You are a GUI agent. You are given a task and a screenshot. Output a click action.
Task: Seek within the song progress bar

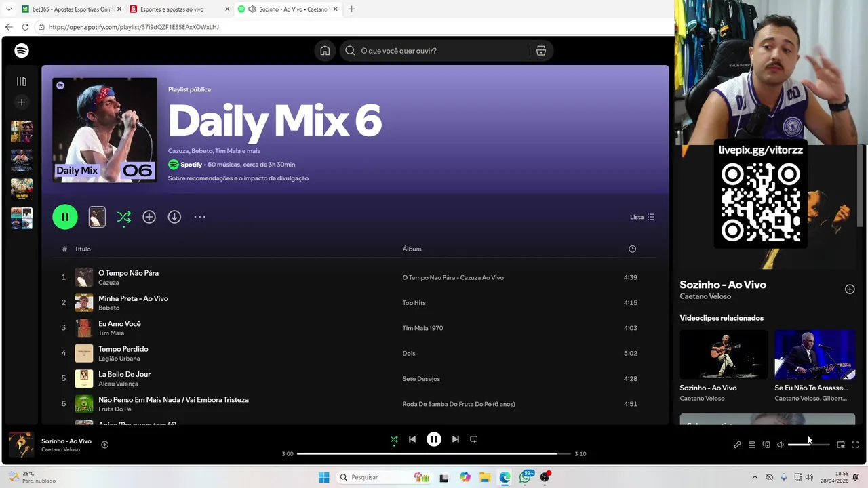(433, 453)
